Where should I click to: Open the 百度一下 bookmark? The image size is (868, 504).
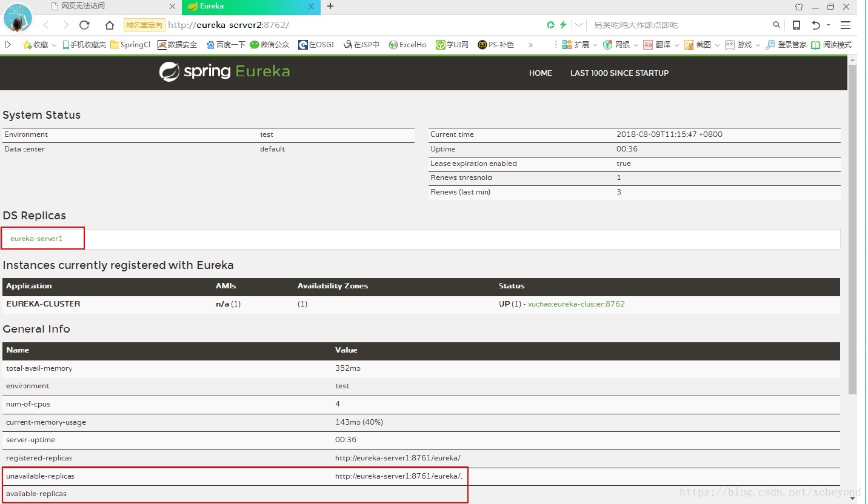click(x=225, y=44)
